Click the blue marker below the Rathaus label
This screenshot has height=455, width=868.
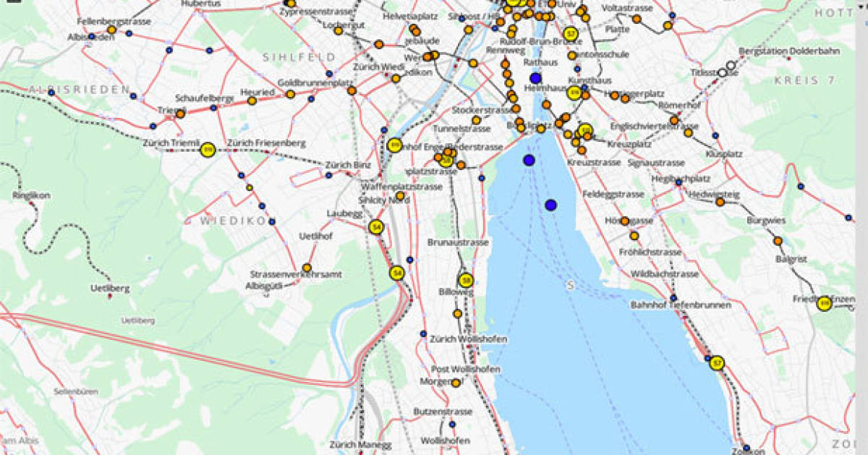tap(535, 78)
